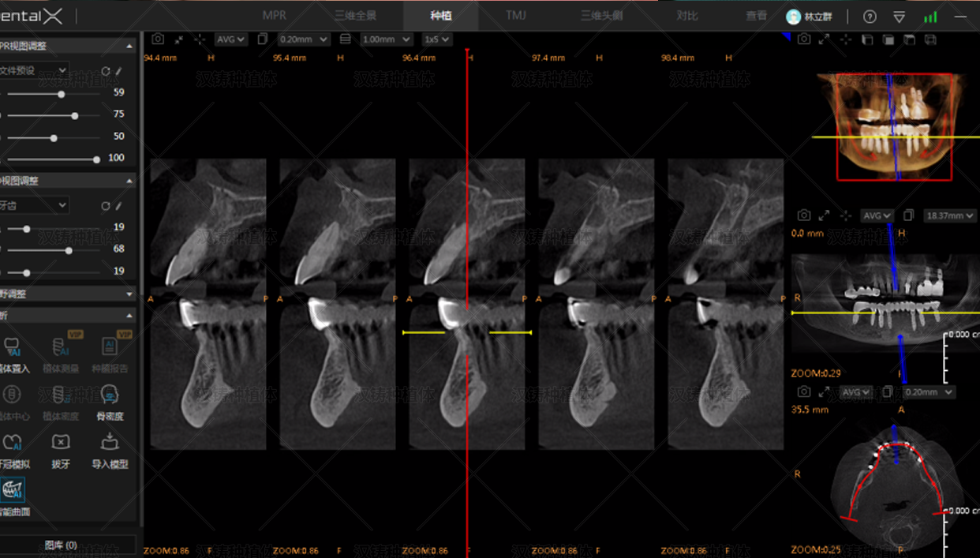This screenshot has width=980, height=558.
Task: Click the slider handle with value 68
Action: pos(69,250)
